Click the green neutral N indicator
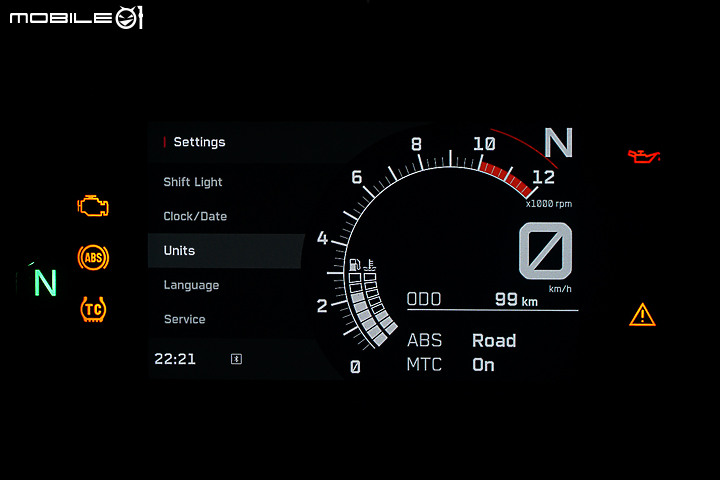The height and width of the screenshot is (480, 720). tap(45, 282)
